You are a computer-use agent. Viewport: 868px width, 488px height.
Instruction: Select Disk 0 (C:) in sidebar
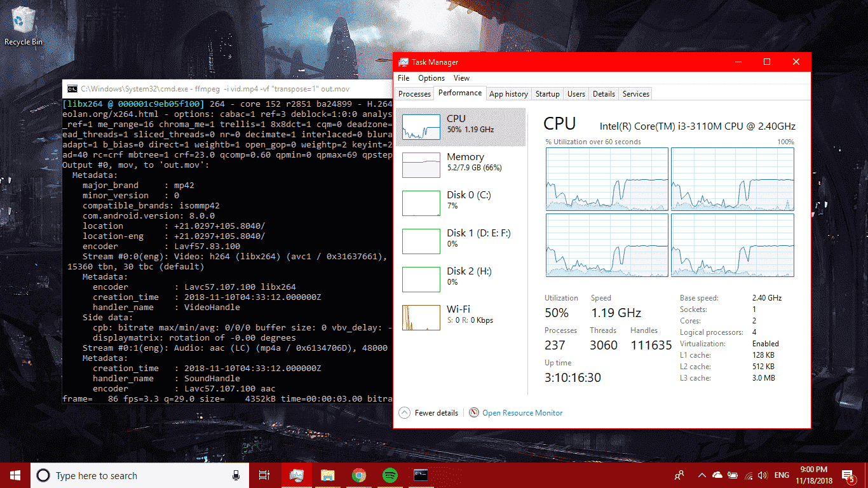tap(461, 203)
